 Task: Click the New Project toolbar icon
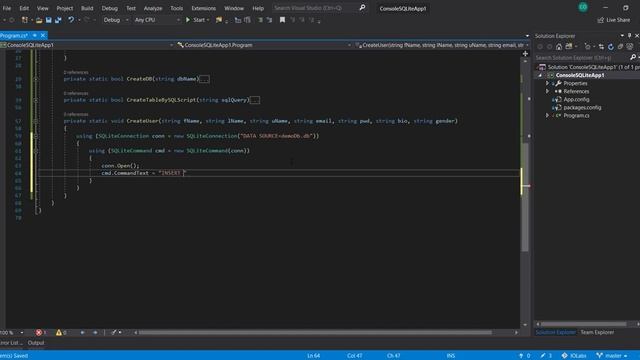[25, 20]
